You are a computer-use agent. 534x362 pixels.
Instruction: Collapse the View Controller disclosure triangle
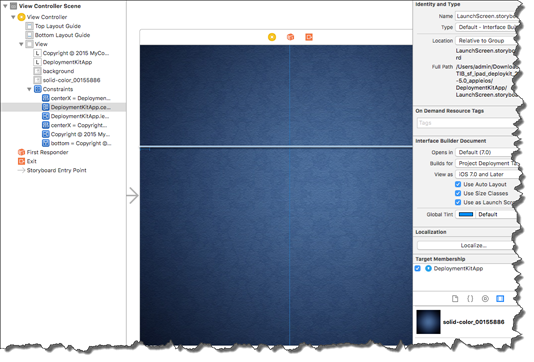pyautogui.click(x=13, y=17)
